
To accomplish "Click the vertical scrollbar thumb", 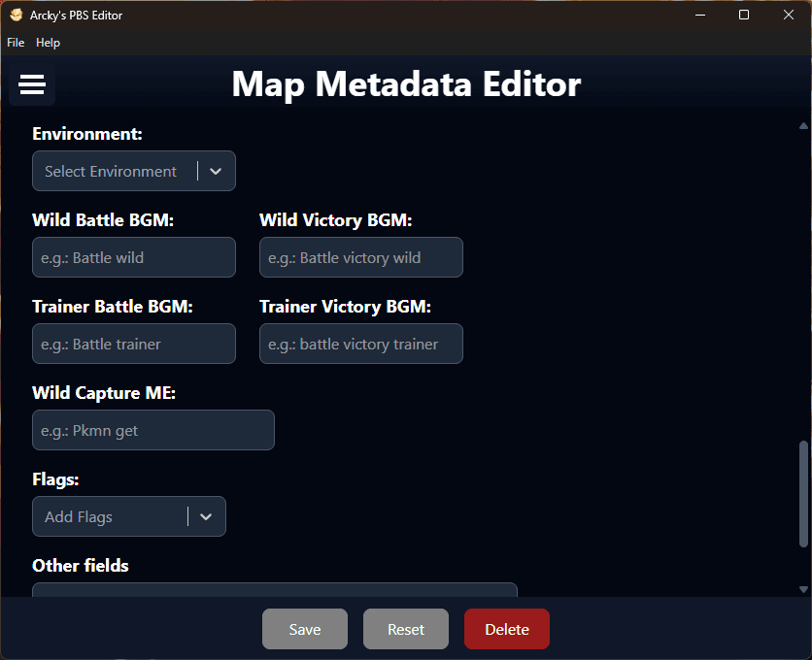I will (x=803, y=495).
